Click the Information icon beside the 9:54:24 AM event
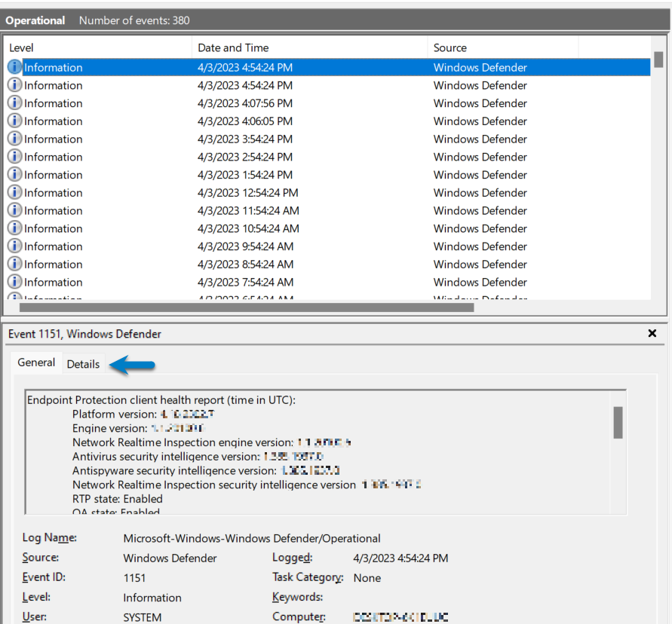The width and height of the screenshot is (672, 624). [14, 246]
